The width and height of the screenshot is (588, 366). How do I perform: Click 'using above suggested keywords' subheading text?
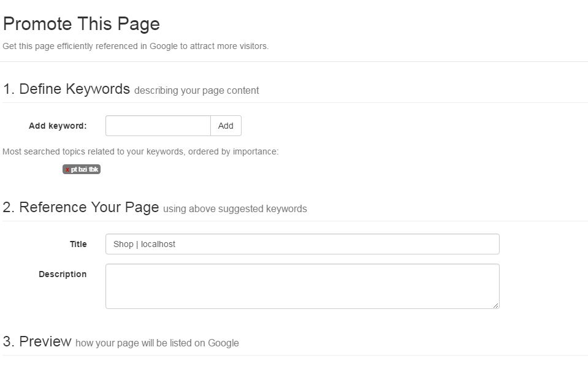(235, 209)
